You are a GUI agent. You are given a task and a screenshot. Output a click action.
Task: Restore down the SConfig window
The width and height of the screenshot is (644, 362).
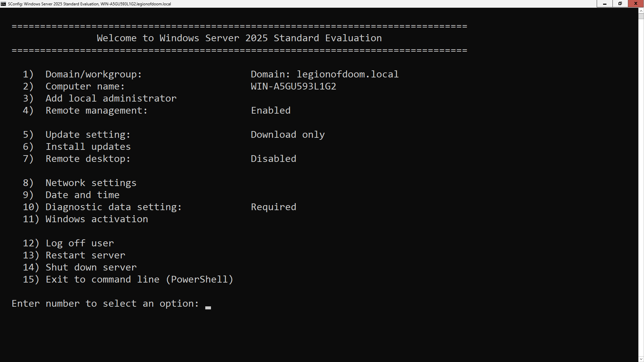[620, 4]
